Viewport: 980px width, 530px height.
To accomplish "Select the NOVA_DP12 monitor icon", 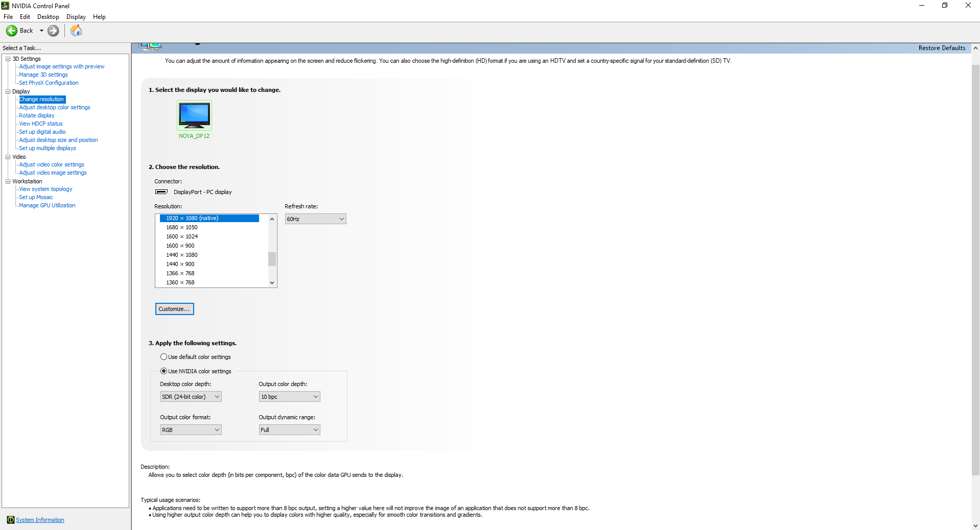I will click(x=194, y=115).
